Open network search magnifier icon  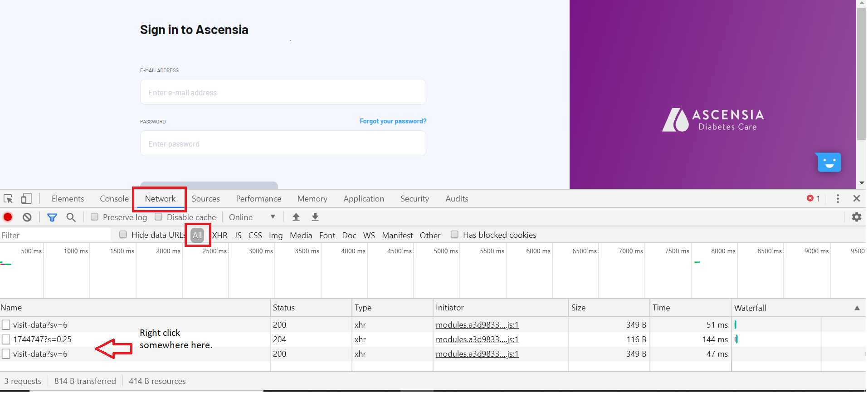pos(71,217)
